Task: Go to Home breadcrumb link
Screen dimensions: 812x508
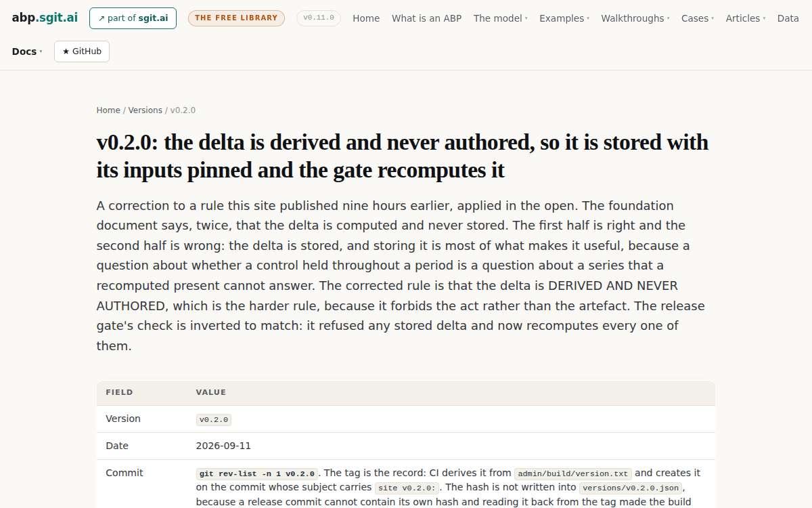Action: coord(108,110)
